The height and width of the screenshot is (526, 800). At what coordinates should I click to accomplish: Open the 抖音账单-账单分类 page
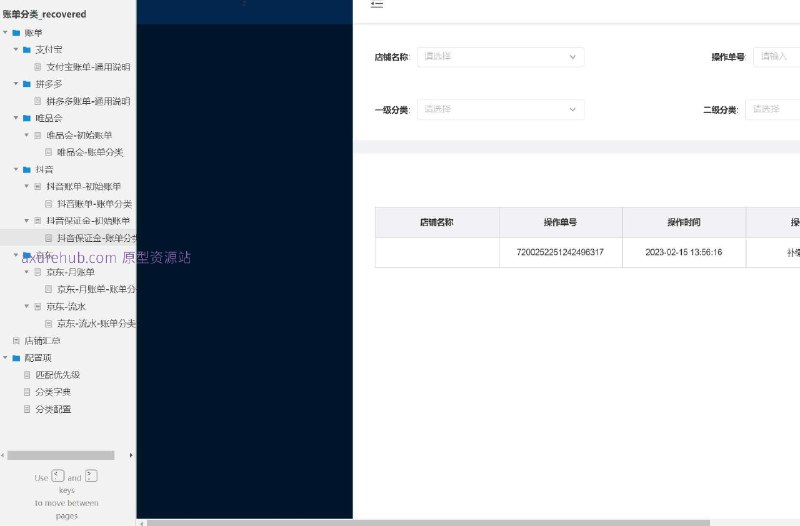(x=94, y=204)
